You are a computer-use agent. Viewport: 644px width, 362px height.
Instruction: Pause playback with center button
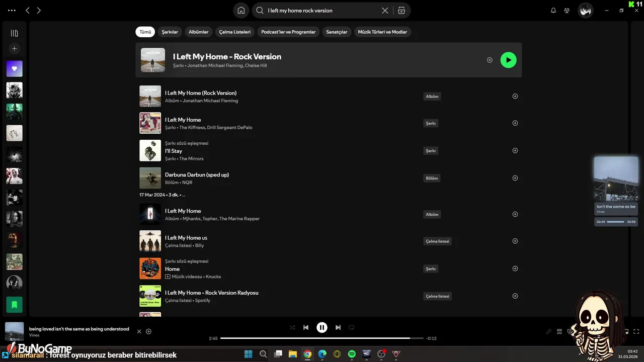coord(322,327)
